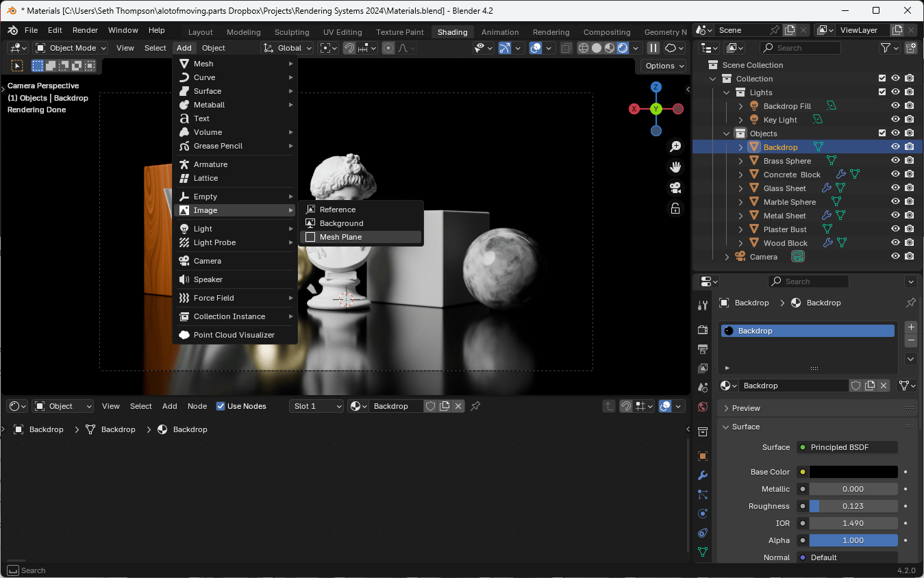Open the Particles properties tab
The height and width of the screenshot is (578, 924).
[702, 494]
